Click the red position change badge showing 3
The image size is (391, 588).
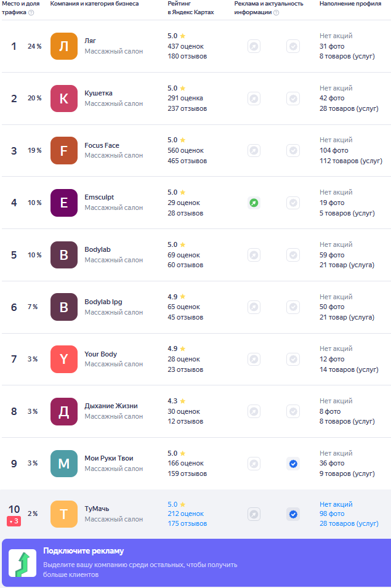coord(14,522)
